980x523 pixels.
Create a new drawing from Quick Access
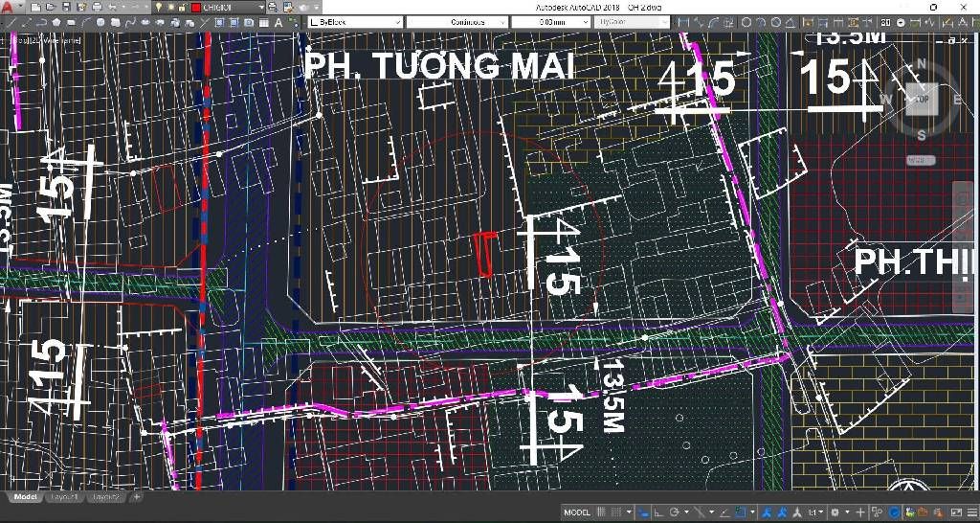[35, 8]
